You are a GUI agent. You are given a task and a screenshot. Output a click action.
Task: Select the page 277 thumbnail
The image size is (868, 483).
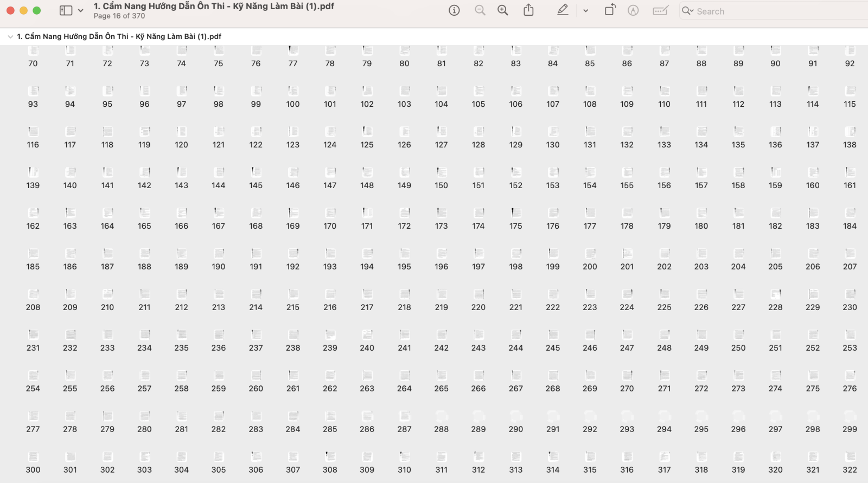click(x=33, y=416)
